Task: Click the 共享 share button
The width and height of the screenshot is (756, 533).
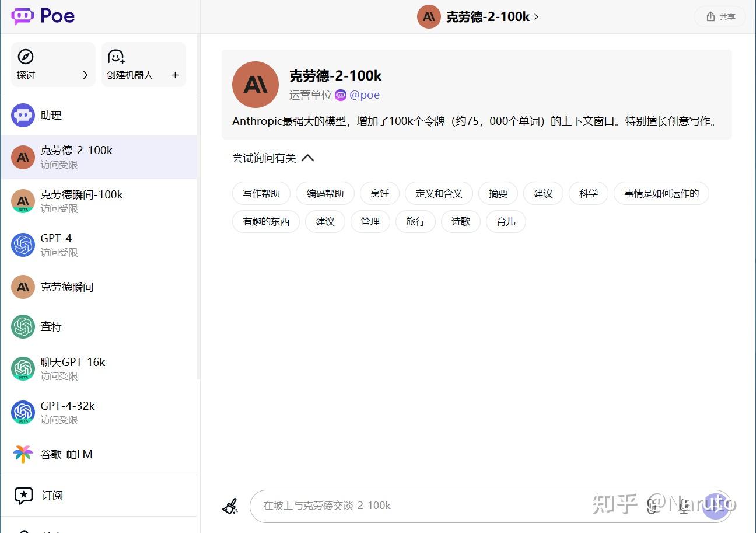Action: [x=720, y=16]
